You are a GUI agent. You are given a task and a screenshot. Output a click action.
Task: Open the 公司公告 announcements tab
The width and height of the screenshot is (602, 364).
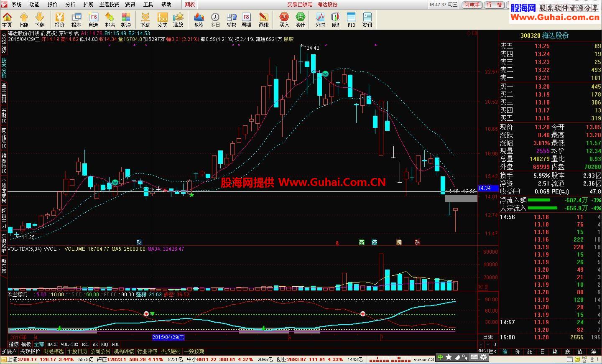pyautogui.click(x=101, y=351)
